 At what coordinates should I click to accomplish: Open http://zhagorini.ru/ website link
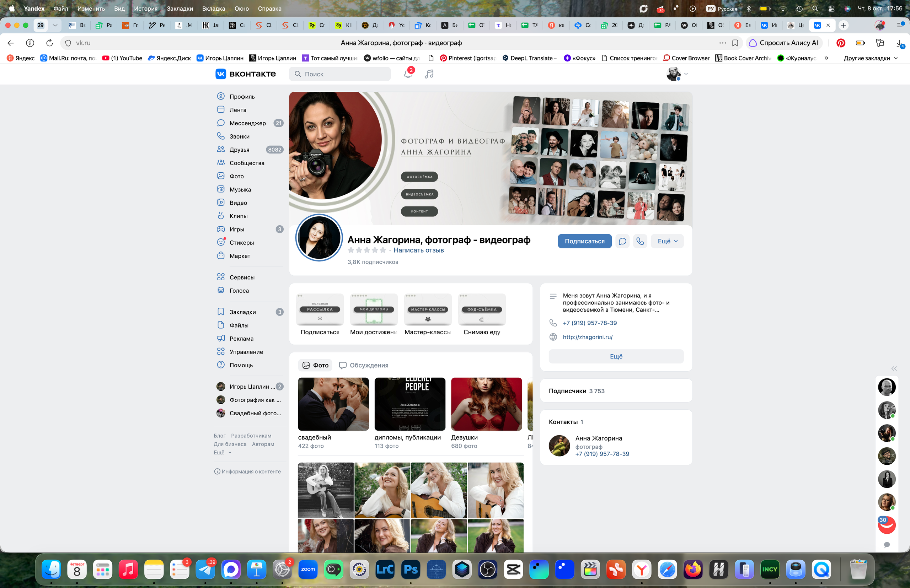click(x=588, y=337)
